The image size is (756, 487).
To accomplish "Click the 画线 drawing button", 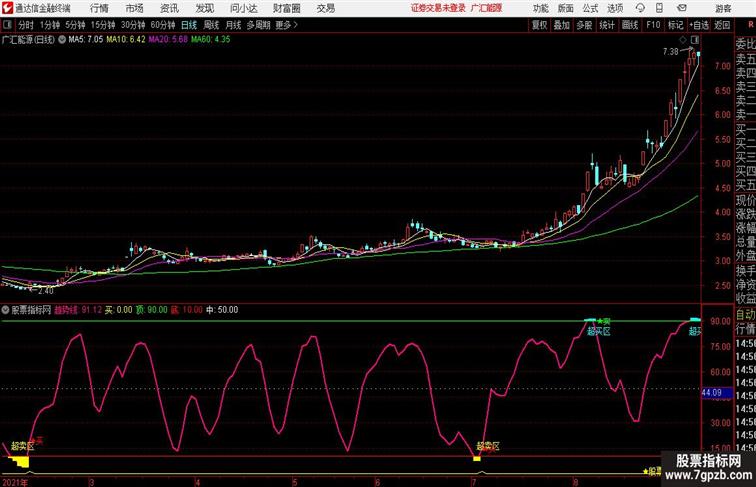I will point(630,25).
